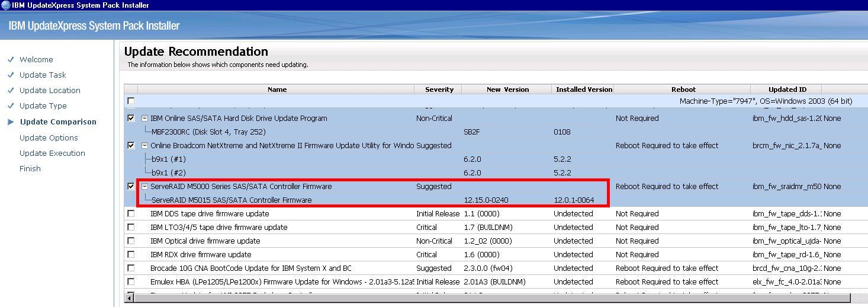Go to the Welcome step
Viewport: 868px width, 307px height.
[36, 59]
